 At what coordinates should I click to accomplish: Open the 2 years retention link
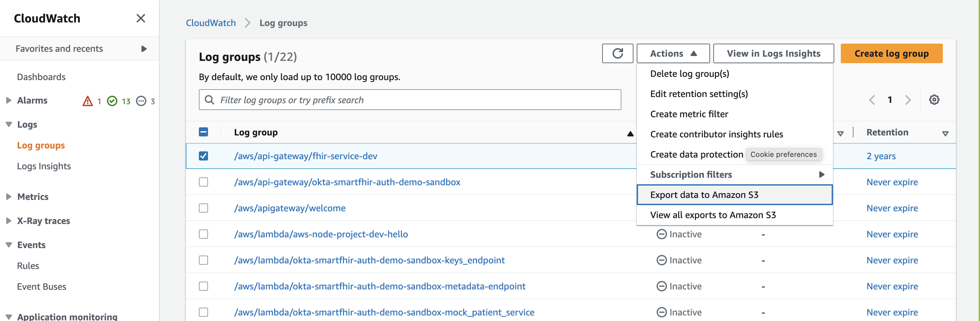[x=881, y=156]
